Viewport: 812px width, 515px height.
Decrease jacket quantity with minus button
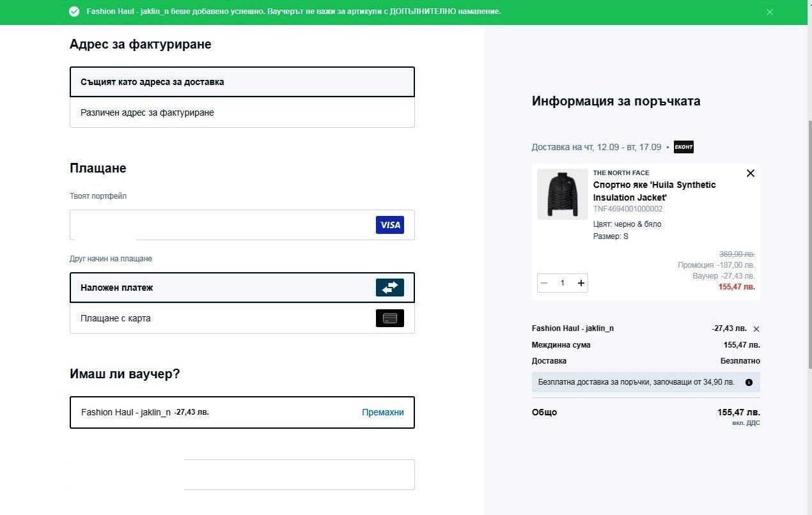coord(544,283)
